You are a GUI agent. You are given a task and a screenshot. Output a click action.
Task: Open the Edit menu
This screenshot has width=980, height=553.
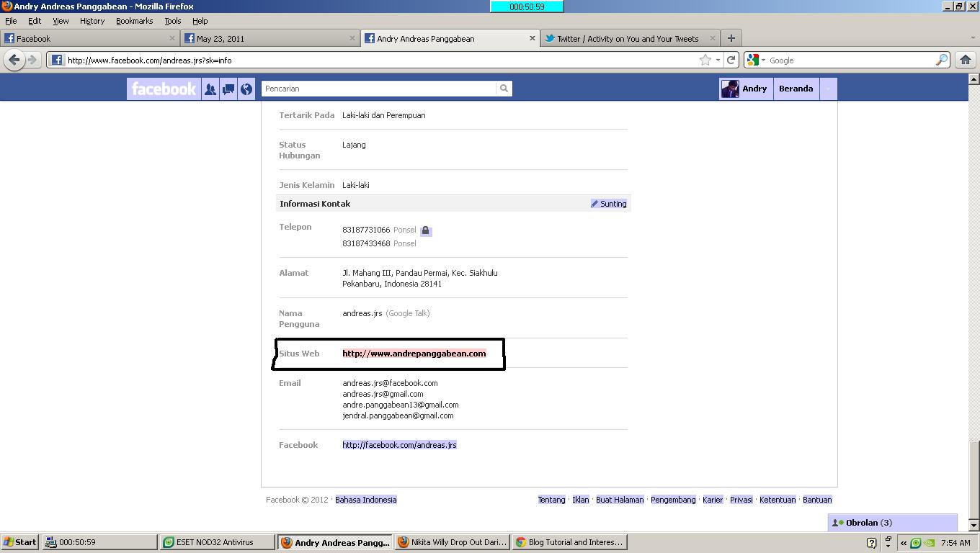pyautogui.click(x=35, y=21)
